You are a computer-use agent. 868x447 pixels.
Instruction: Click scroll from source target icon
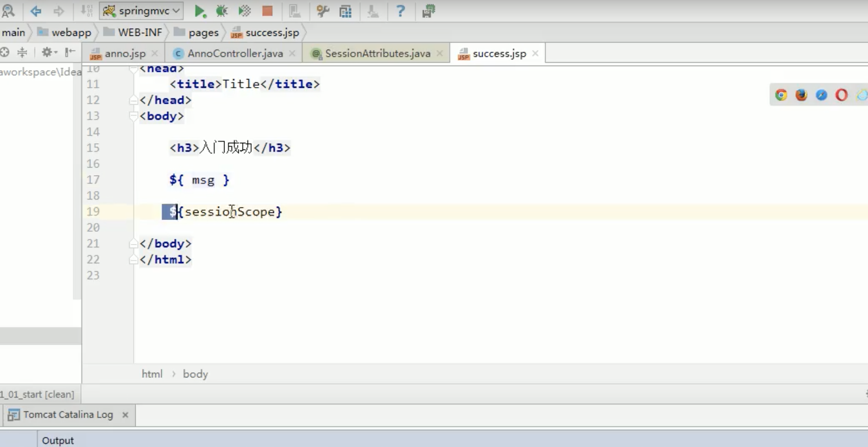tap(5, 52)
